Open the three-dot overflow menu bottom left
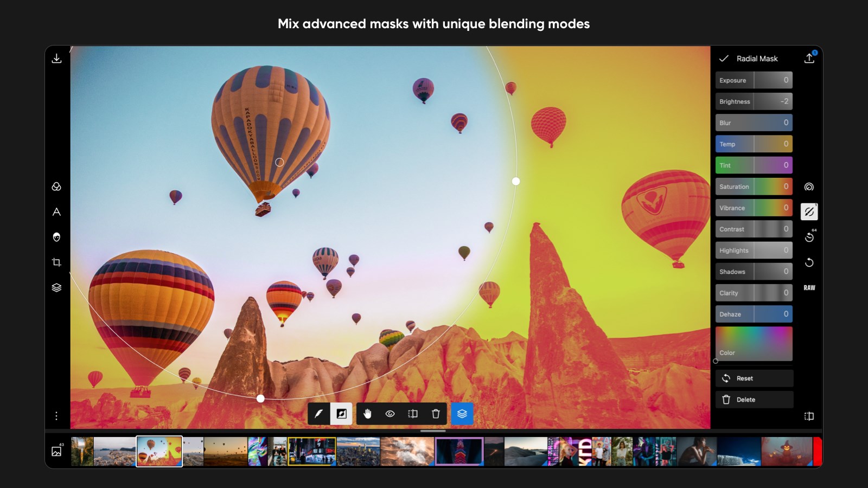868x488 pixels. pos(56,416)
